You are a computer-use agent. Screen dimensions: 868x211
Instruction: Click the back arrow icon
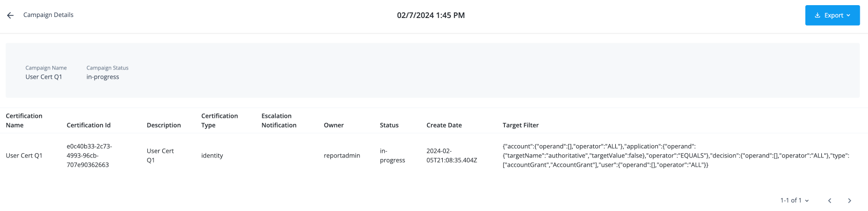(10, 15)
